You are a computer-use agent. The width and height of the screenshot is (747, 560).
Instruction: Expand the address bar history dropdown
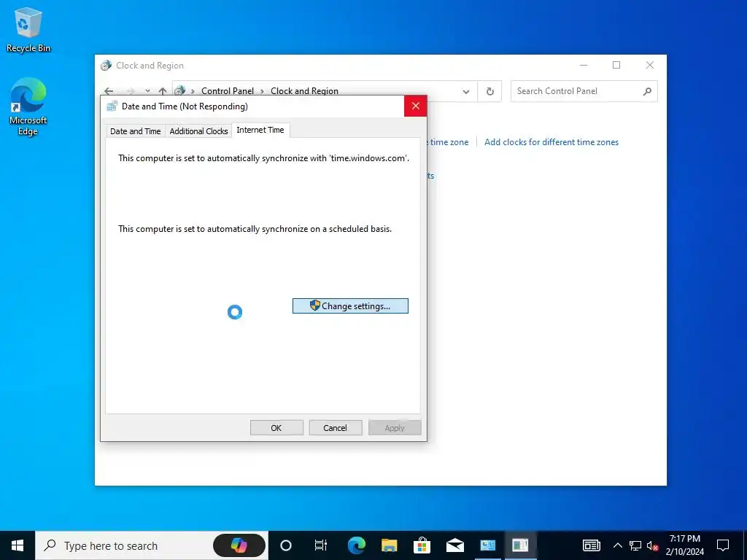(x=466, y=91)
